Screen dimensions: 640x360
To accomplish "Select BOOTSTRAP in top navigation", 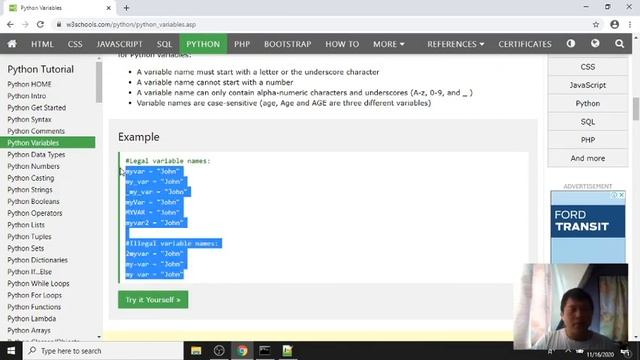I will 287,44.
